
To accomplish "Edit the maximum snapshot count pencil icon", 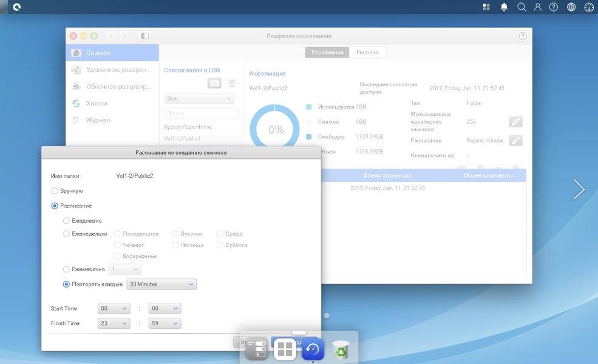I will point(515,122).
